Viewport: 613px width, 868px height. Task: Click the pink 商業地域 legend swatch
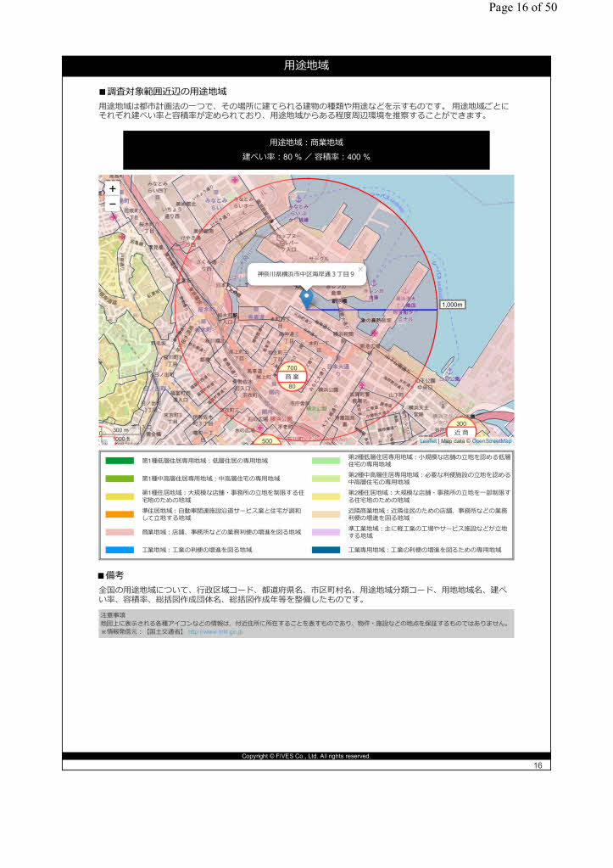(120, 532)
